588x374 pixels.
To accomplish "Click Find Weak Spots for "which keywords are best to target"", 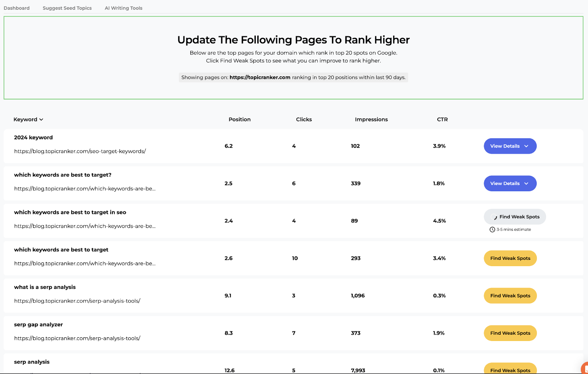I will point(510,258).
